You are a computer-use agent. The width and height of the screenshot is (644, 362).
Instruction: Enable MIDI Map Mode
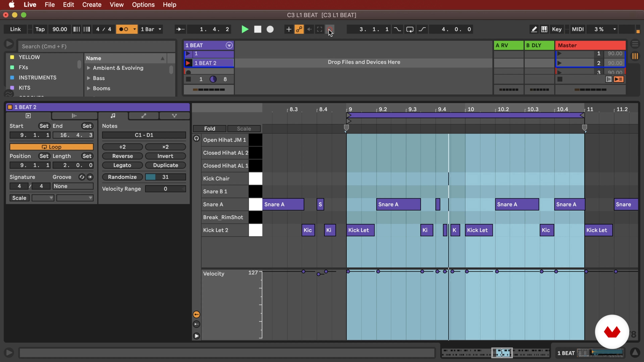coord(578,29)
